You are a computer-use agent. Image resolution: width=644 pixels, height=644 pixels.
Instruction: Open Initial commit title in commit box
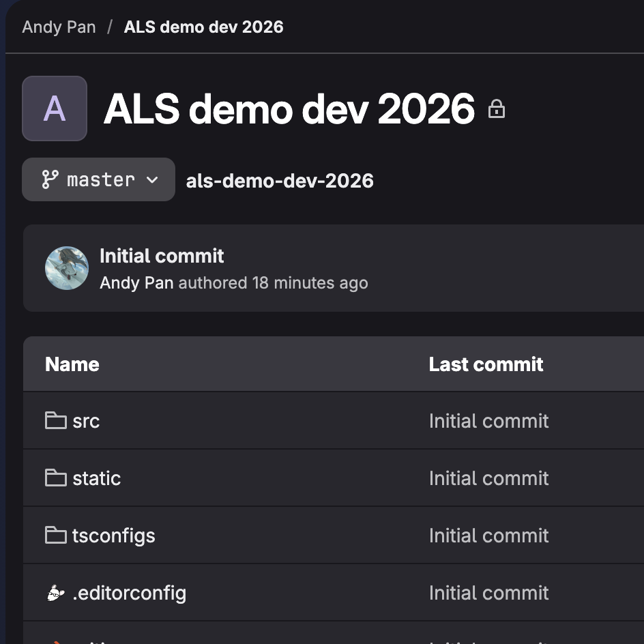[162, 256]
